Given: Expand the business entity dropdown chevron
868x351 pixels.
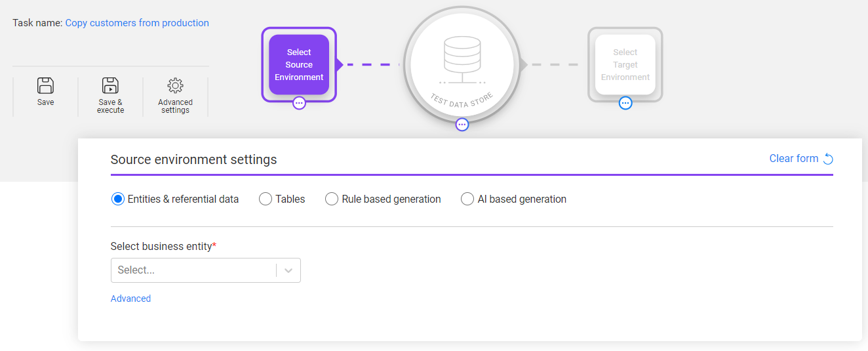Looking at the screenshot, I should coord(288,270).
